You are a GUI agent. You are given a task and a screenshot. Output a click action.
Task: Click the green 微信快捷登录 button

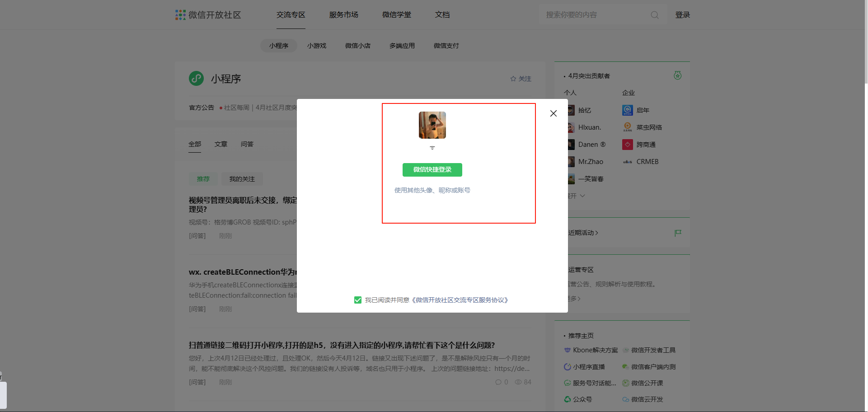click(432, 170)
